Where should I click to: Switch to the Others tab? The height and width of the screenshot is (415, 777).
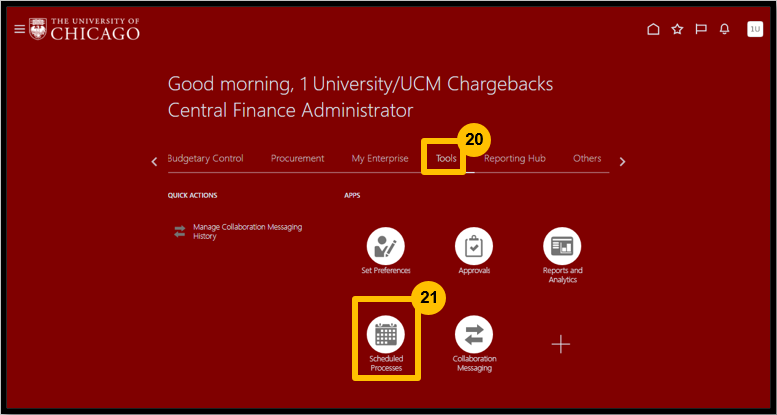[x=587, y=159]
